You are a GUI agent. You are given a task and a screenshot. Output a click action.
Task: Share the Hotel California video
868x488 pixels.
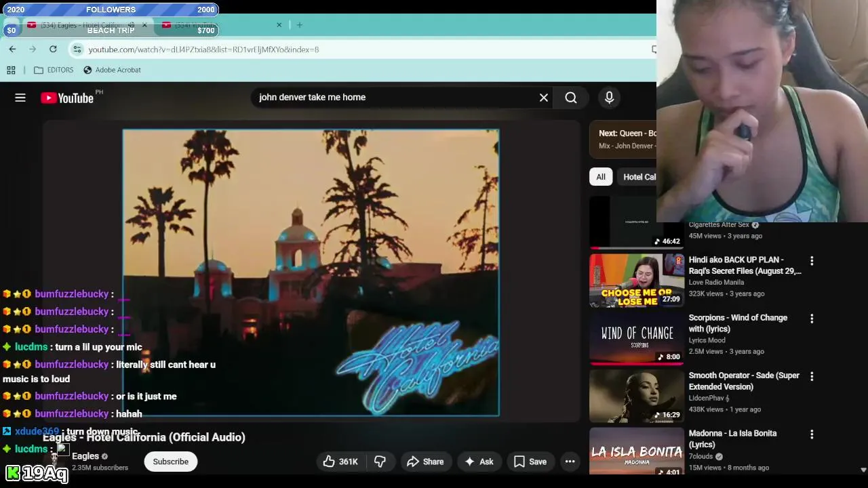(425, 462)
